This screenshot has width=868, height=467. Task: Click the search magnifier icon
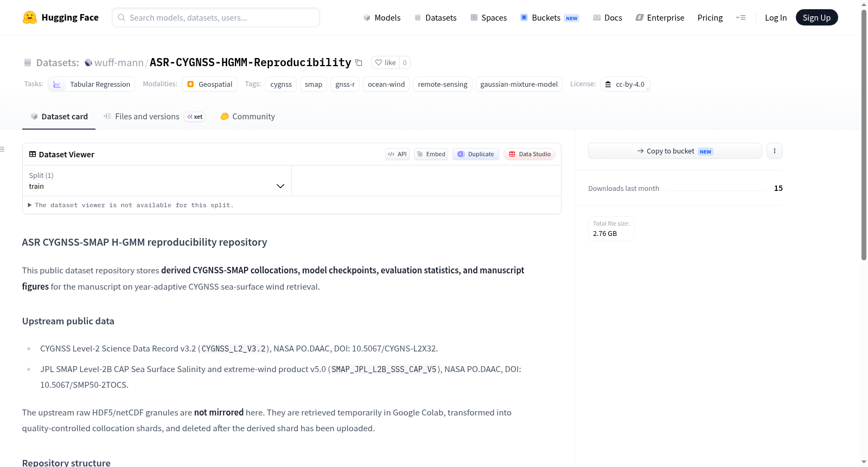tap(122, 17)
